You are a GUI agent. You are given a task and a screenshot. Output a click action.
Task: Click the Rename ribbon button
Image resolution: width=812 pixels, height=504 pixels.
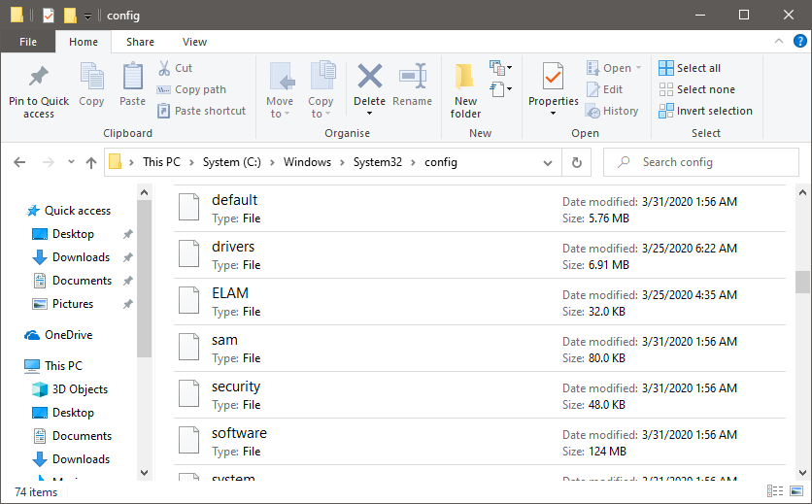coord(412,84)
